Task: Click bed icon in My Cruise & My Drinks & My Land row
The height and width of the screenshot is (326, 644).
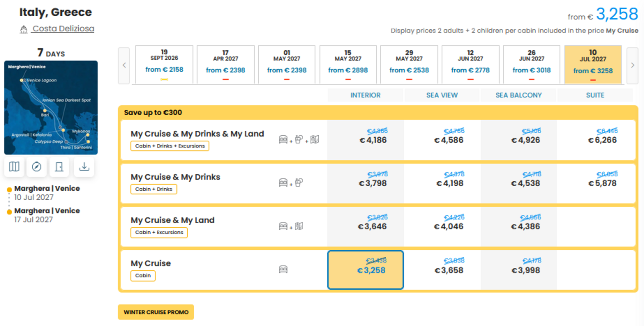Action: tap(283, 139)
